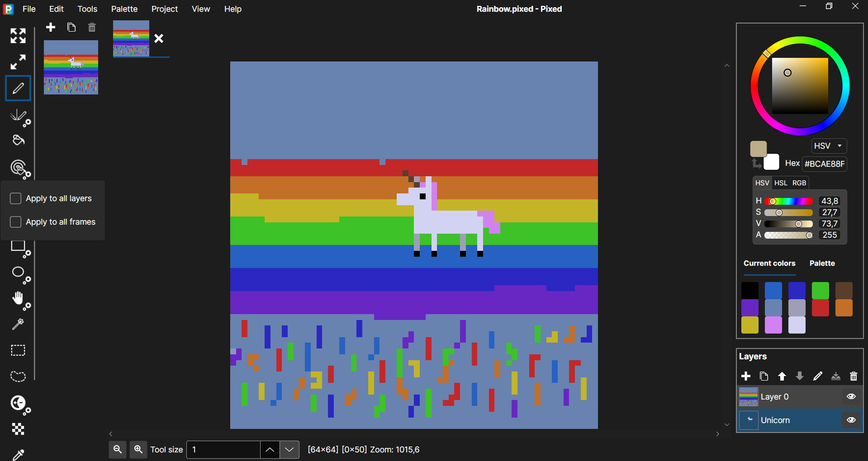Select the primary tan color swatch
868x461 pixels.
tap(759, 149)
